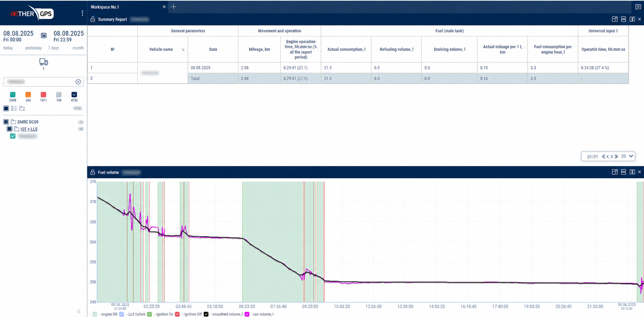
Task: Open the messages panel icon
Action: 638,7
